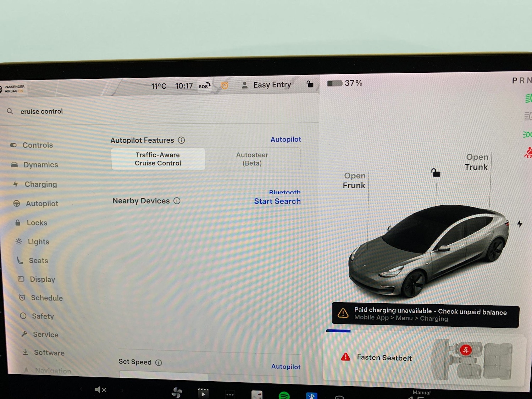532x399 pixels.
Task: Switch Autopilot Features to Autosteer (Beta)
Action: tap(252, 159)
